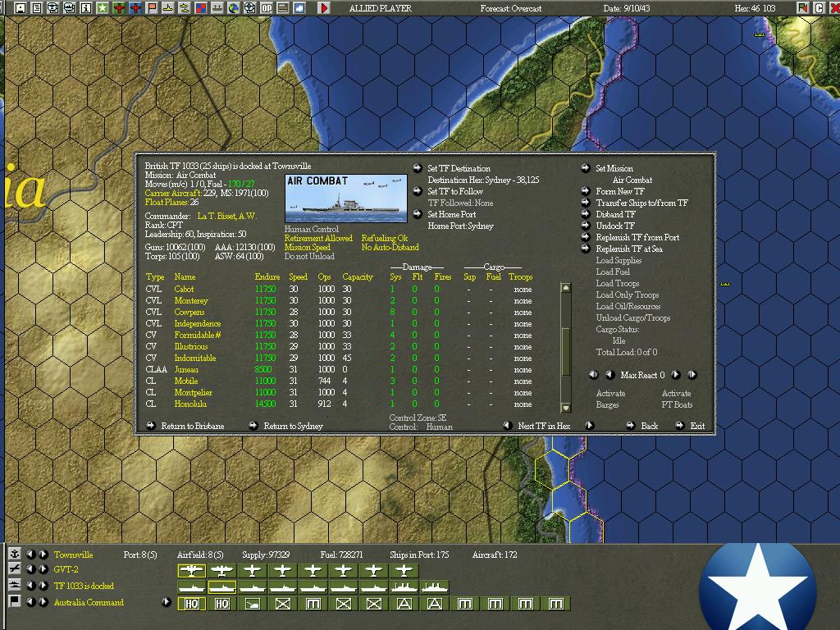
Task: Decrease Max React by one step
Action: 609,374
